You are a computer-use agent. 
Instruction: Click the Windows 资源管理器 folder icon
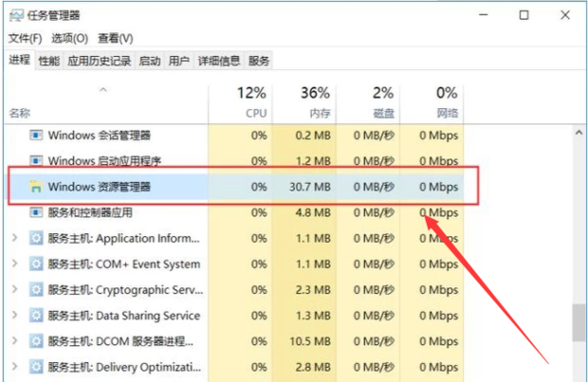point(36,187)
